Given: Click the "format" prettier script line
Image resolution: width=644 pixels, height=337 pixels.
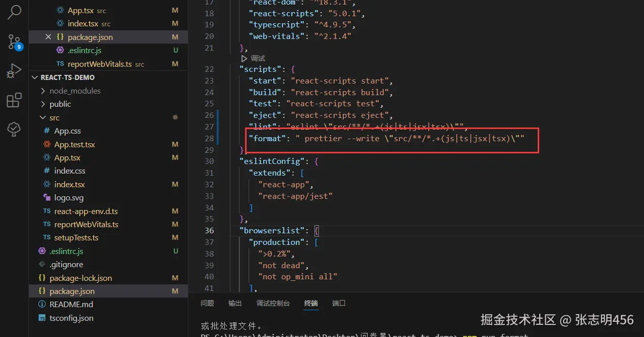Looking at the screenshot, I should click(386, 138).
